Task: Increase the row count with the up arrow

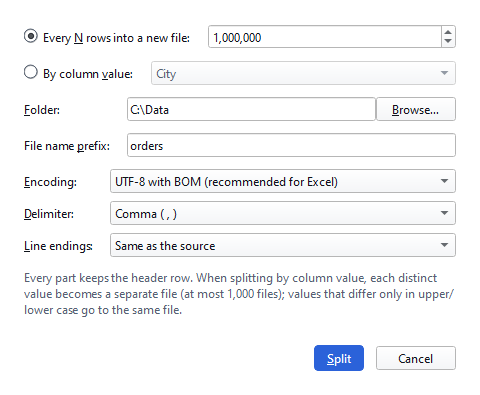Action: click(x=448, y=32)
